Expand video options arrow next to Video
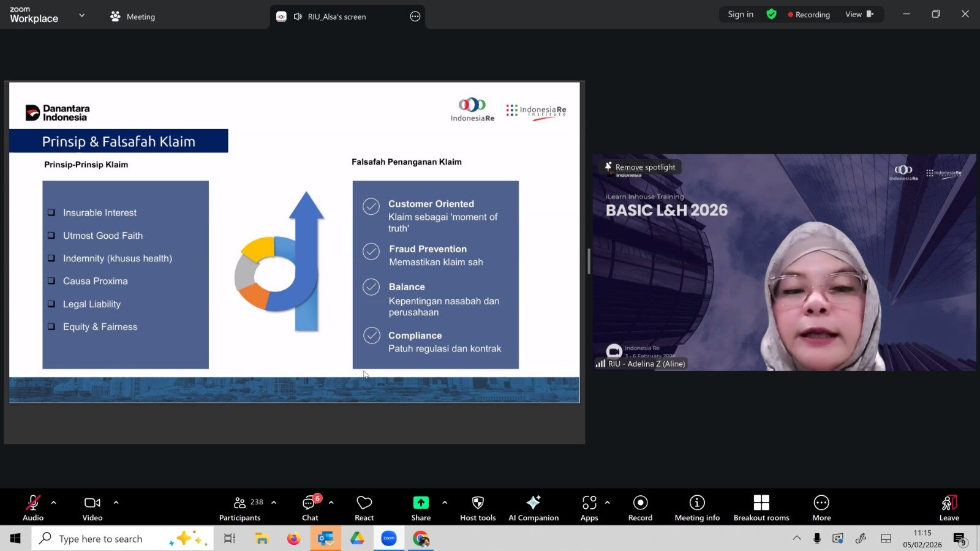Viewport: 980px width, 551px height. coord(116,503)
